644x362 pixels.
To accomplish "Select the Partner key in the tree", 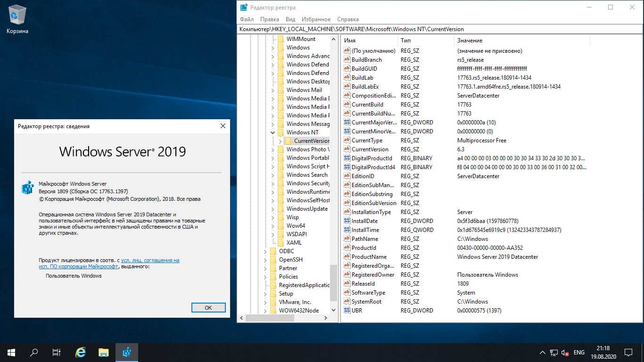I will coord(288,268).
